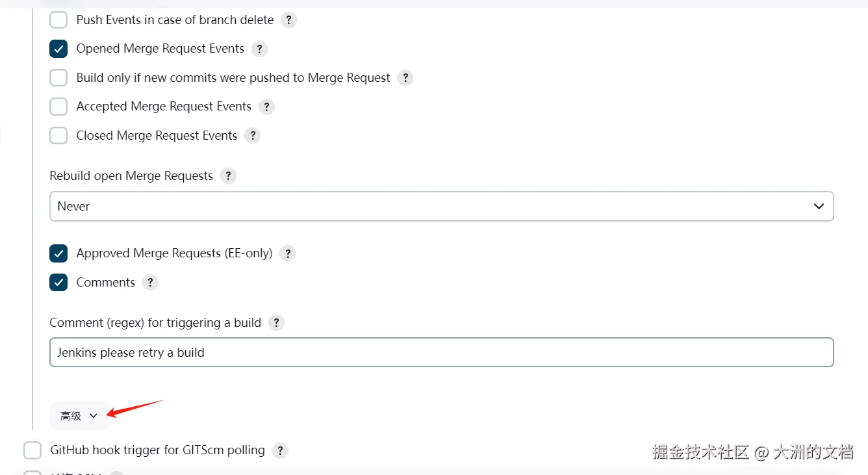Tick Closed Merge Request Events checkbox
Viewport: 868px width, 475px height.
[58, 136]
